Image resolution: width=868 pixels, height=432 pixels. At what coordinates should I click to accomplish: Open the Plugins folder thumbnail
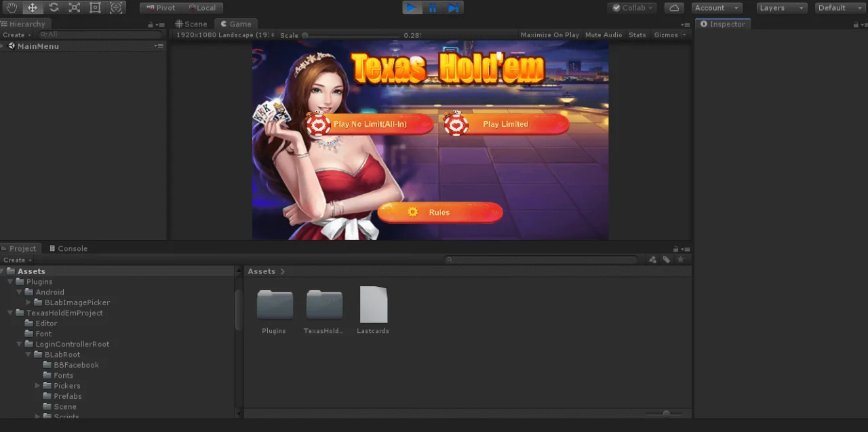pyautogui.click(x=275, y=305)
